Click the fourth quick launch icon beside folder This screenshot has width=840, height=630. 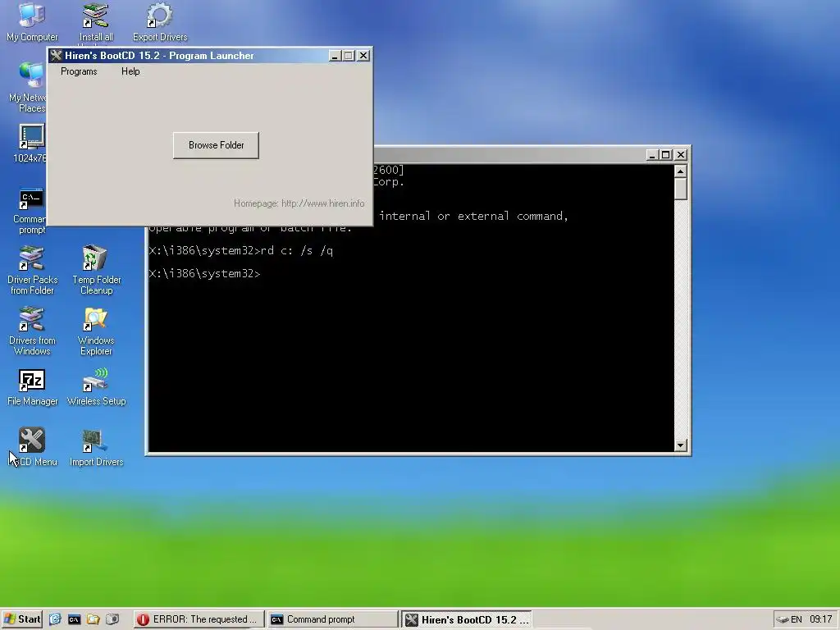tap(112, 619)
